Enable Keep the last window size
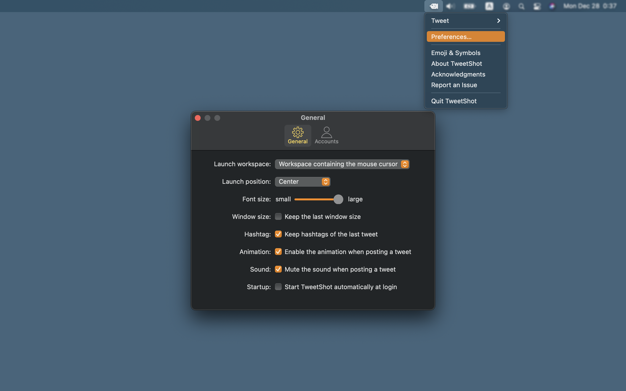 pyautogui.click(x=278, y=216)
